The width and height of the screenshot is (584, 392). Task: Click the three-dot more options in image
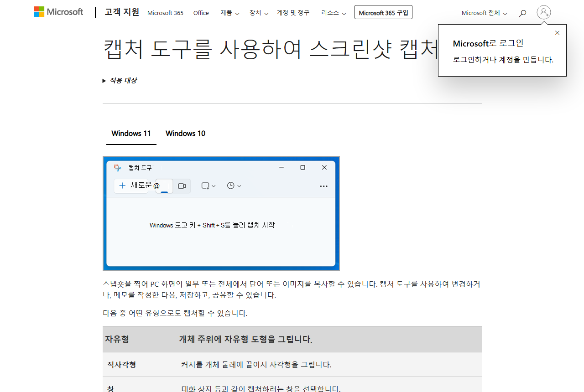click(x=323, y=186)
